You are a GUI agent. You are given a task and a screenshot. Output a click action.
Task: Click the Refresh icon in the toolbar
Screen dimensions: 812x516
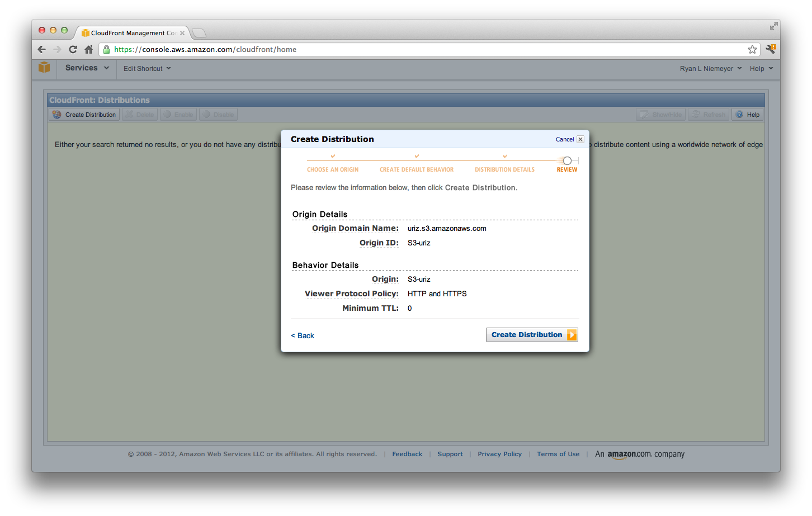[695, 114]
